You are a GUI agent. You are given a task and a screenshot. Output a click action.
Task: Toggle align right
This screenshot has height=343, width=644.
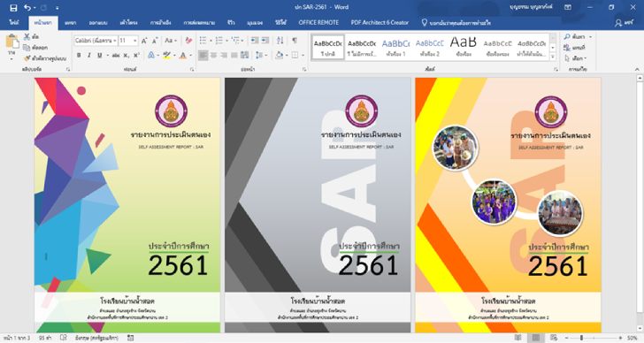(224, 55)
